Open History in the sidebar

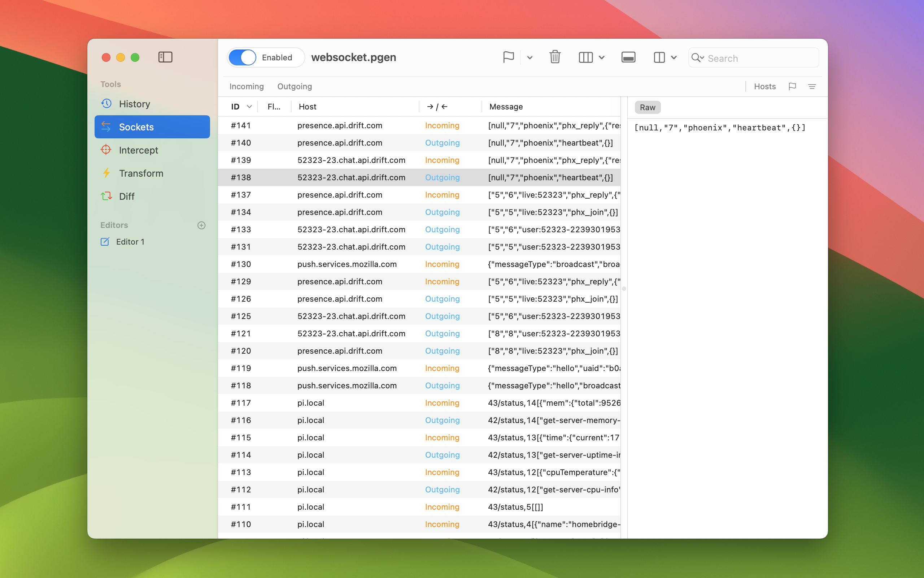(152, 104)
